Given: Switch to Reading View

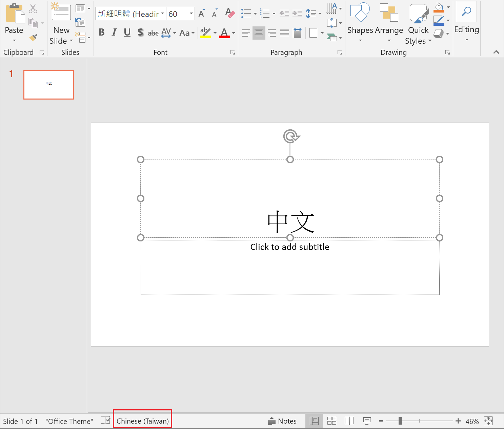Looking at the screenshot, I should [x=349, y=421].
